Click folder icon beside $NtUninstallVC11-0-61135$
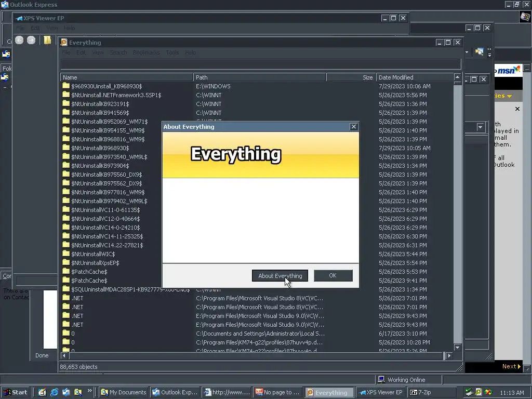 pos(66,210)
